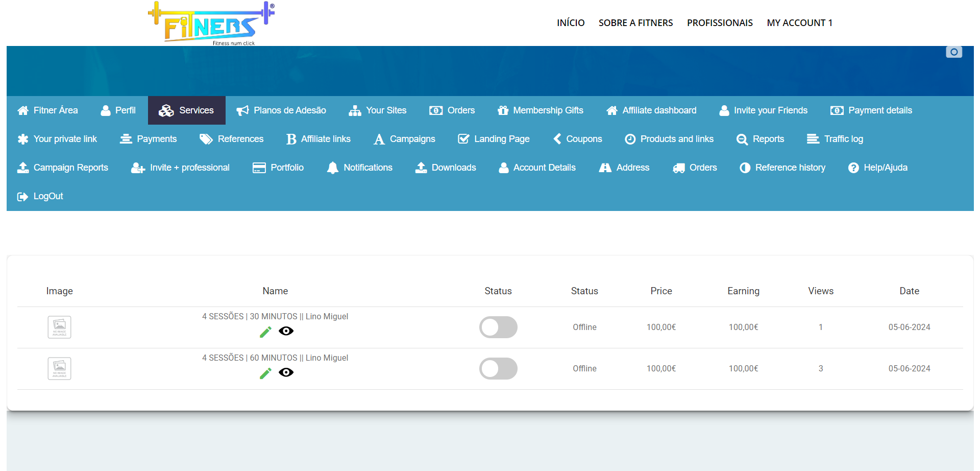Open PROFISSIONAIS in top navigation
980x471 pixels.
pyautogui.click(x=720, y=23)
